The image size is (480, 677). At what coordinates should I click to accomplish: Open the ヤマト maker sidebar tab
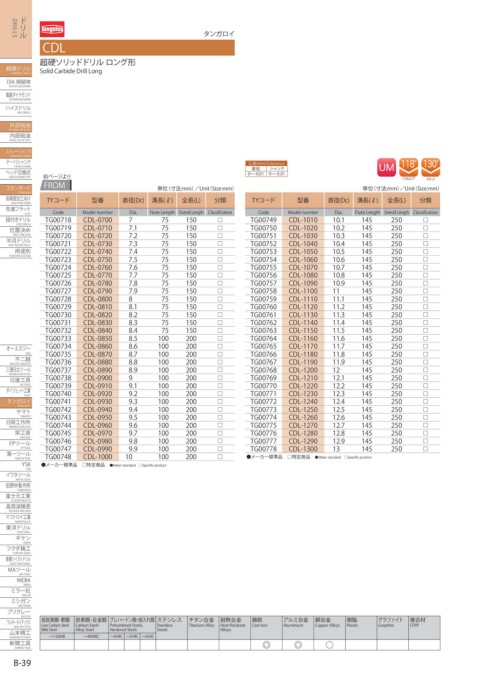tap(16, 413)
